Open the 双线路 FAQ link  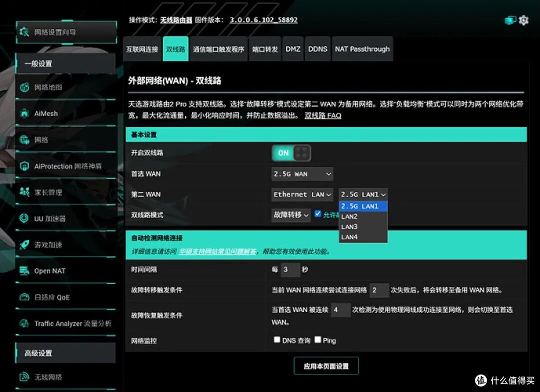[x=322, y=115]
